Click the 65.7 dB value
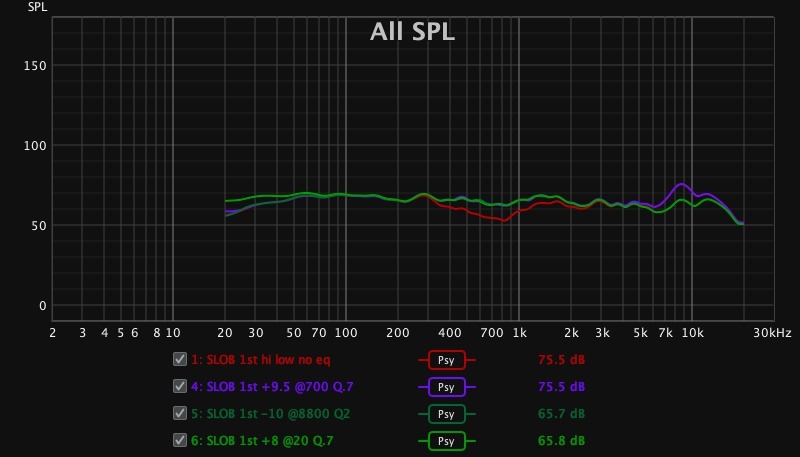The height and width of the screenshot is (457, 800). (561, 414)
